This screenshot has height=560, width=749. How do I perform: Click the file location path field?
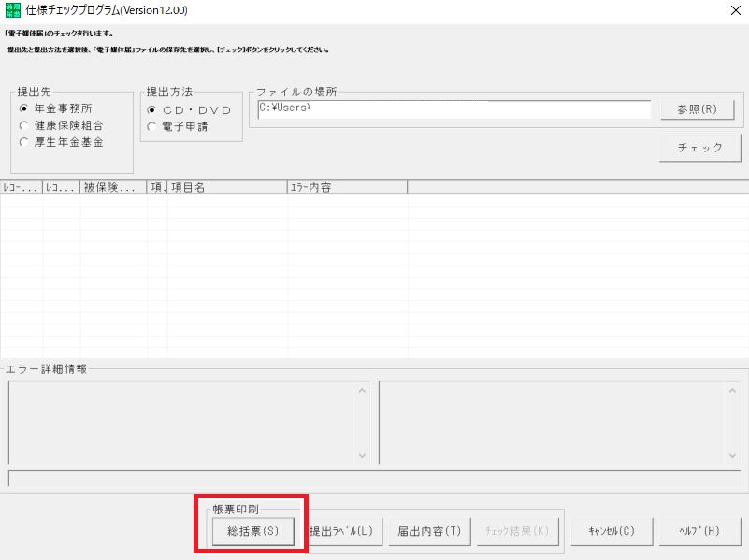453,109
